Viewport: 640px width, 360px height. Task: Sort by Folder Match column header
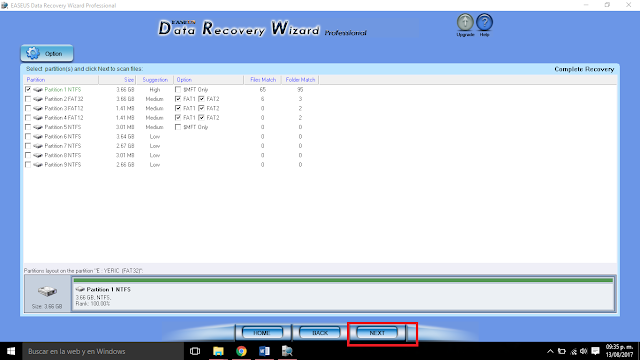click(300, 80)
